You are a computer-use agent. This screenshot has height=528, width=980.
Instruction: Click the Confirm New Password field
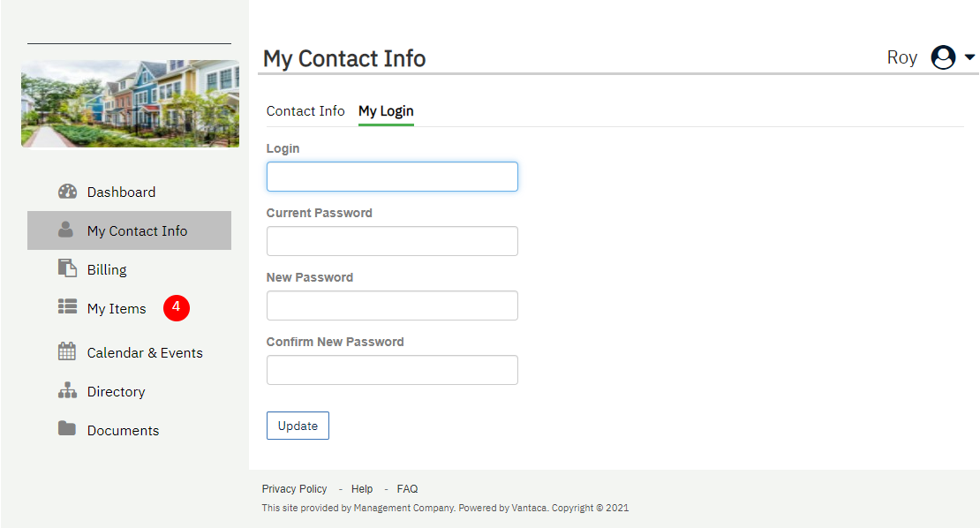point(392,370)
